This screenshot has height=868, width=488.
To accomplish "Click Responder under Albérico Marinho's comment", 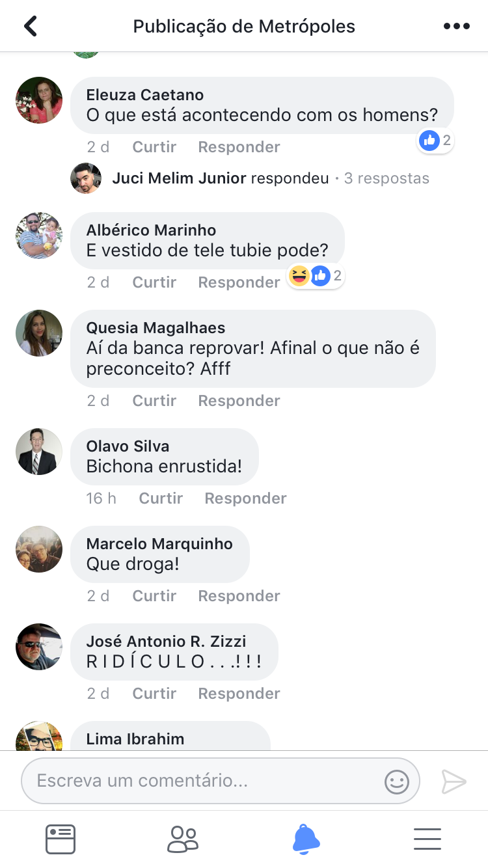I will (239, 282).
